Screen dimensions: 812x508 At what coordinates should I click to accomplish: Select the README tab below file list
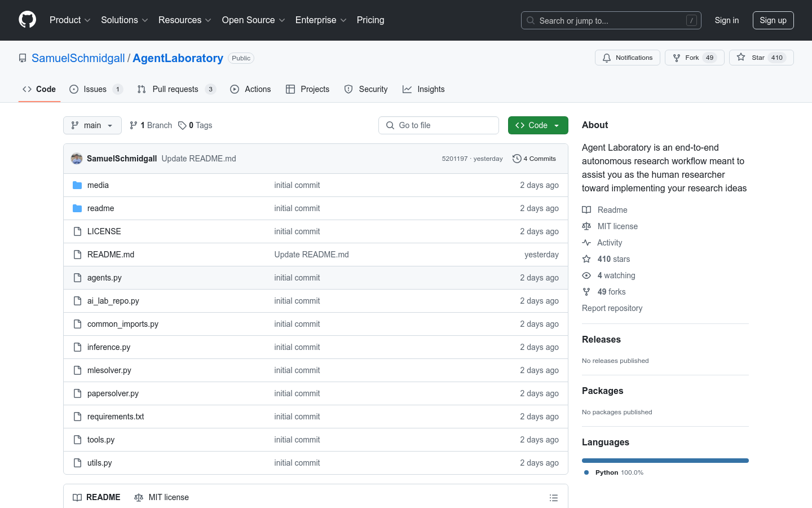96,497
